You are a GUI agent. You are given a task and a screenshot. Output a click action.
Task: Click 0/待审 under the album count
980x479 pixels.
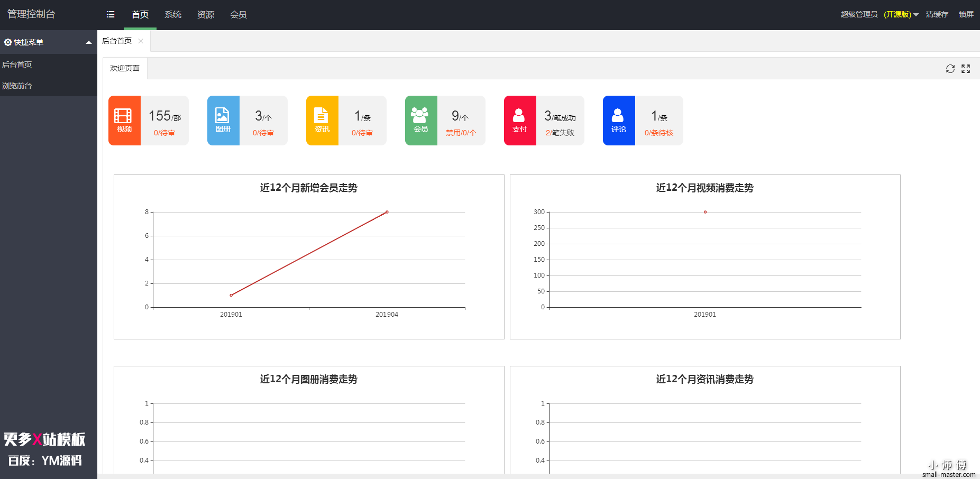[x=263, y=133]
